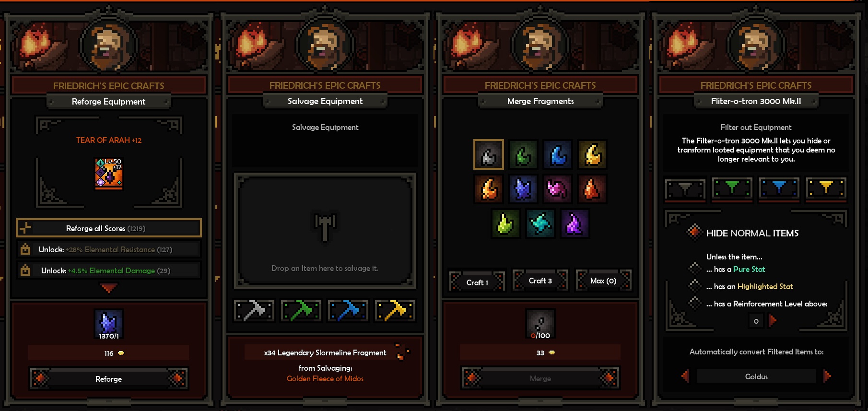
Task: Pick the cyan fragment icon
Action: (540, 223)
